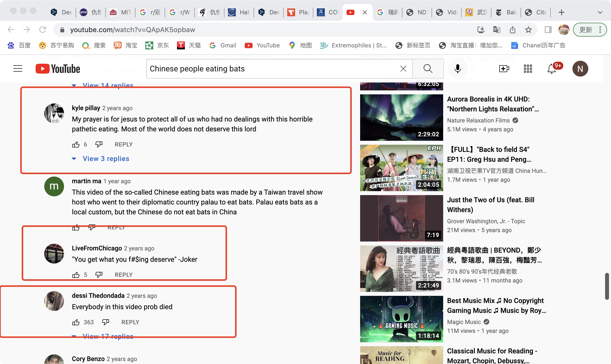Expand View 3 replies under kyle pillay
Viewport: 611px width, 364px height.
(106, 159)
